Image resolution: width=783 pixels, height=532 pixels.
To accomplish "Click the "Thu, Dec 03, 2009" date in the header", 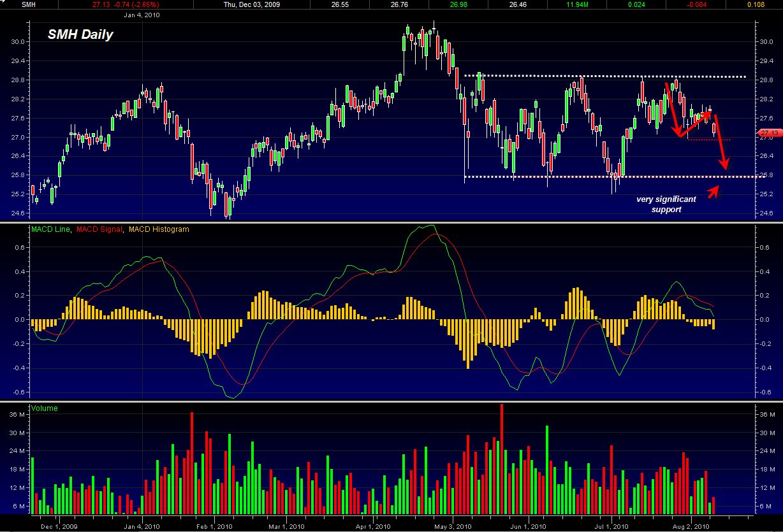I will [x=252, y=4].
